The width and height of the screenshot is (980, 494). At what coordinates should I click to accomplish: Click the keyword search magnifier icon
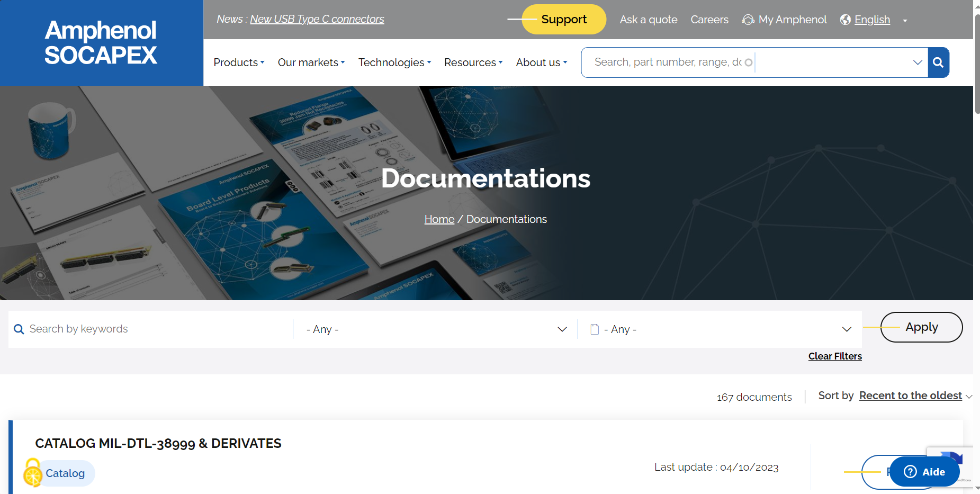click(19, 329)
